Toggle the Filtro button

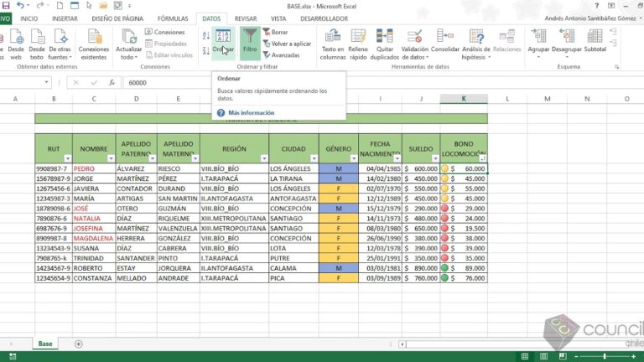pyautogui.click(x=250, y=43)
